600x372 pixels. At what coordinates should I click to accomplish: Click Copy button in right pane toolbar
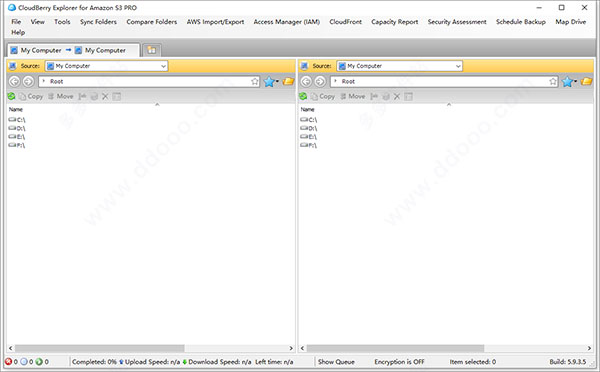tap(323, 96)
